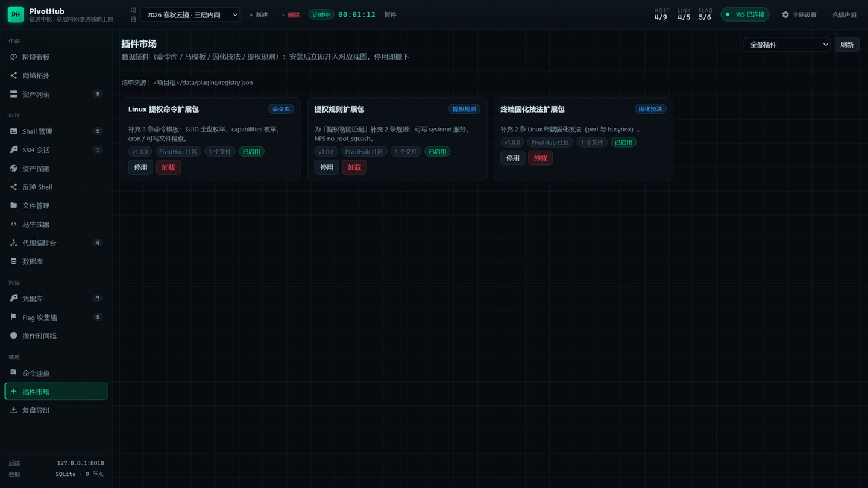Open the 数据库 database icon
The width and height of the screenshot is (868, 488).
pyautogui.click(x=14, y=262)
